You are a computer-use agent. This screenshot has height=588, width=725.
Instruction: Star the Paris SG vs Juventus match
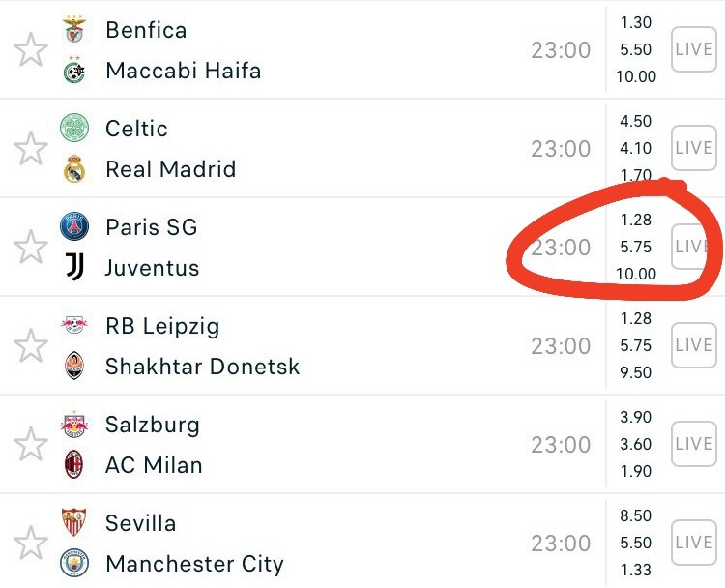(x=31, y=247)
